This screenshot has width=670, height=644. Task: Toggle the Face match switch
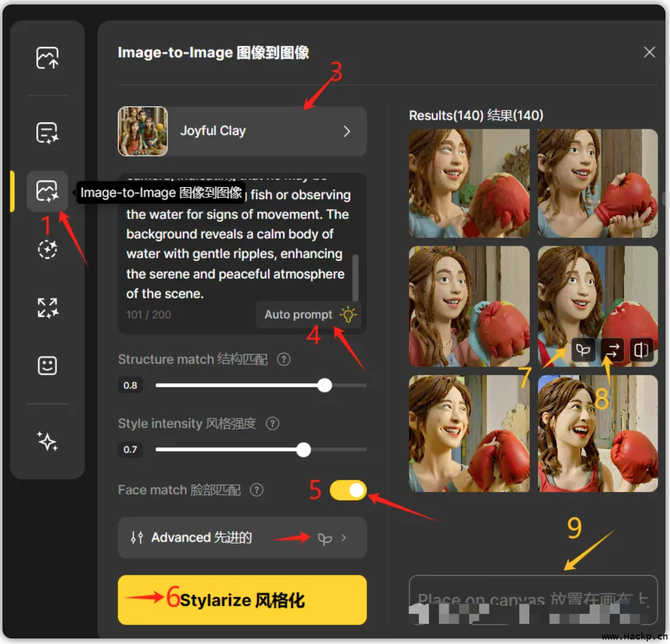pos(348,490)
